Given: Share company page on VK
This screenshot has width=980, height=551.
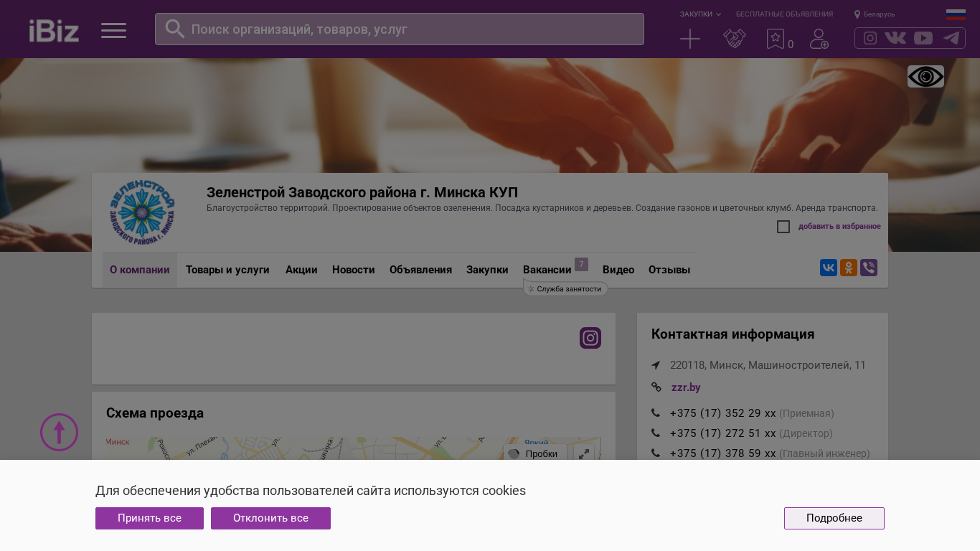Looking at the screenshot, I should pos(829,268).
